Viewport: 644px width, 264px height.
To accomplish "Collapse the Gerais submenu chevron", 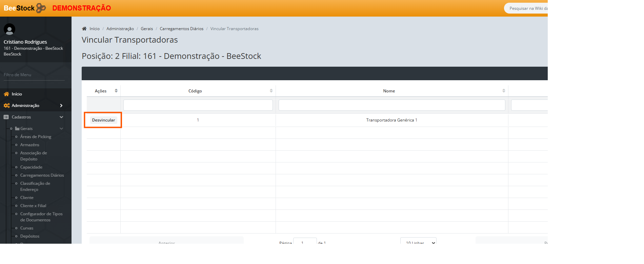I will click(x=61, y=129).
